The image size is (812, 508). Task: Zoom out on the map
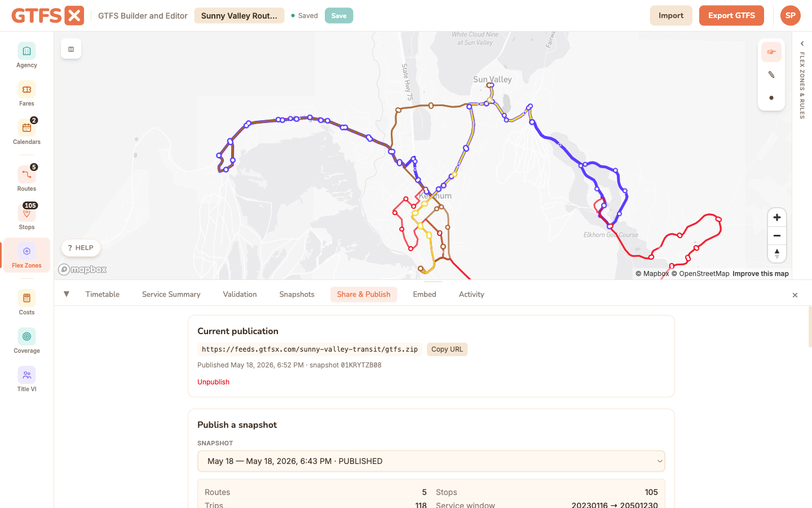point(777,235)
